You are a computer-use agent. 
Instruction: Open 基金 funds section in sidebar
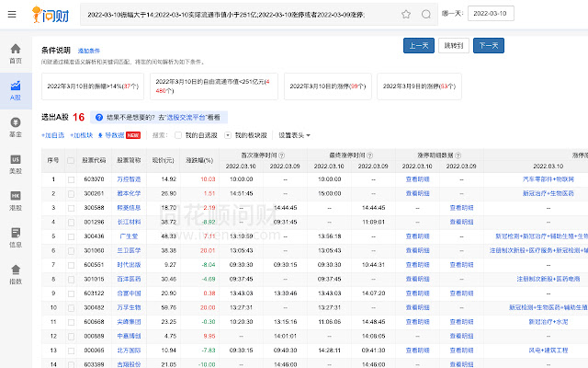(16, 127)
